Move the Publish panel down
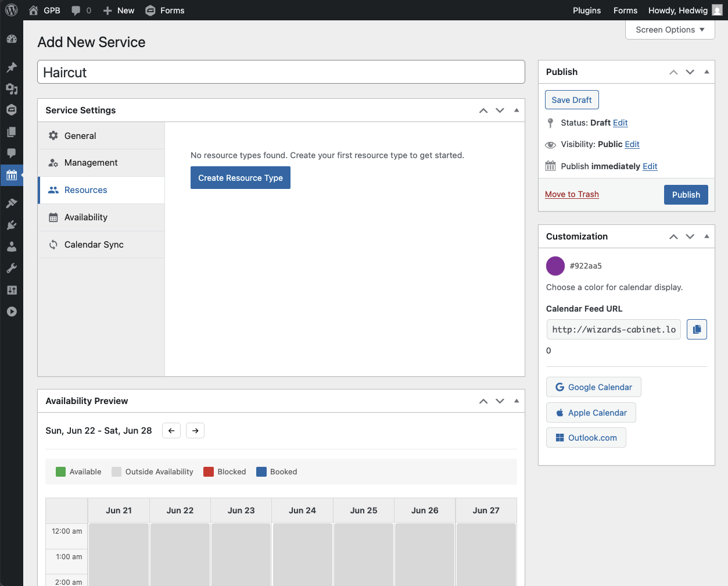The width and height of the screenshot is (728, 586). [690, 72]
